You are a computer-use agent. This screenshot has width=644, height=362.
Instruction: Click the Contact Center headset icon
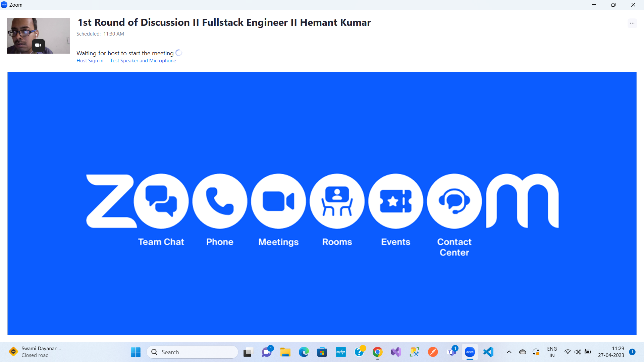click(x=454, y=201)
